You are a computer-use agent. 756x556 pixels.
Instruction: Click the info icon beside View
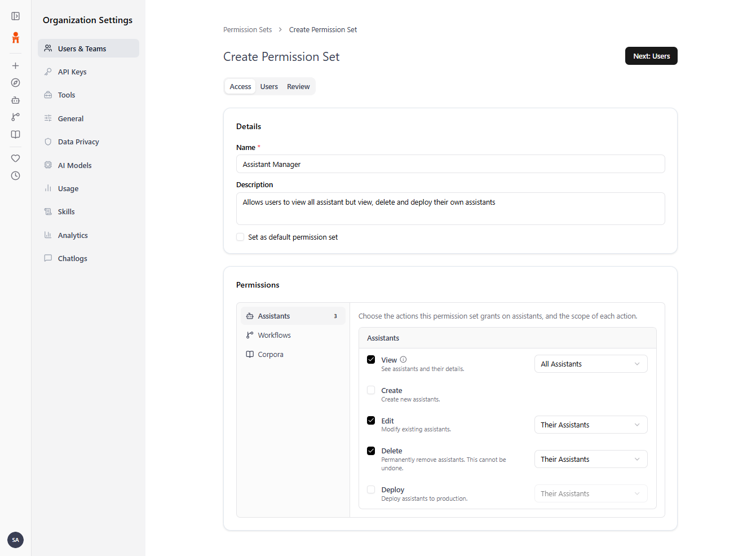pyautogui.click(x=403, y=360)
